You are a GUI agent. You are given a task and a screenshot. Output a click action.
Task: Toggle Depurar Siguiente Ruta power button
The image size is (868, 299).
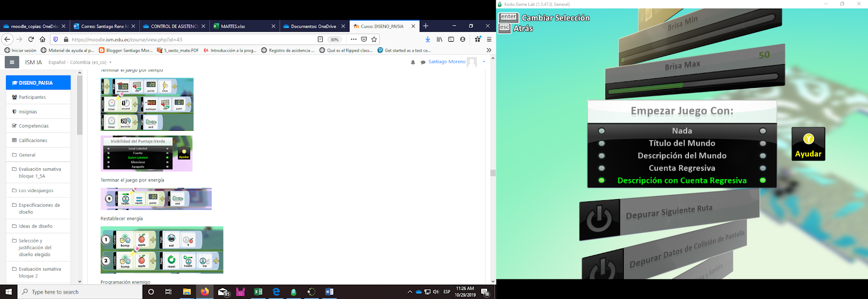599,219
